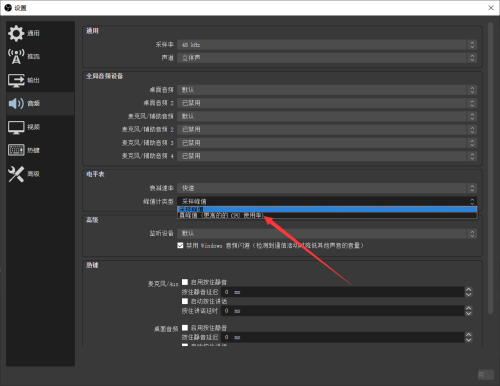This screenshot has width=500, height=386.
Task: Click the 桌面音频 按住静音延迟 value field
Action: tap(342, 337)
